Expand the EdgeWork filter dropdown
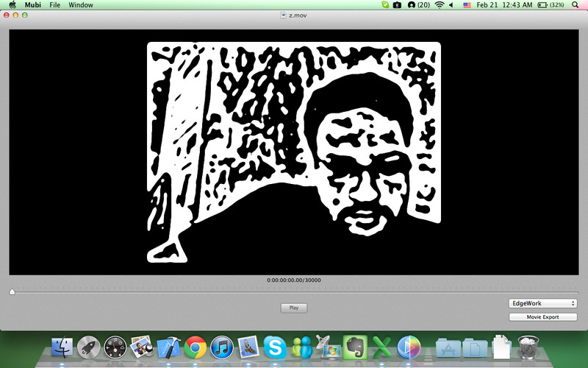The image size is (588, 368). point(542,303)
